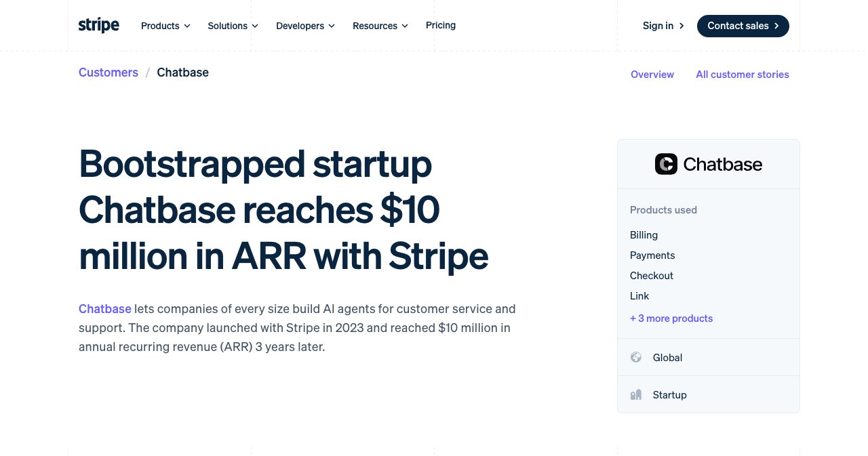Jump to the Overview section

coord(652,75)
